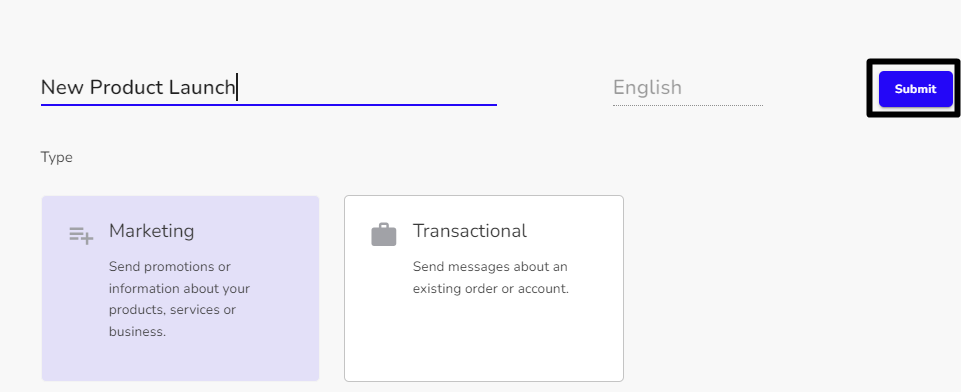Click blank white area inside Transactional card
Viewport: 961px width, 392px height.
coord(484,343)
